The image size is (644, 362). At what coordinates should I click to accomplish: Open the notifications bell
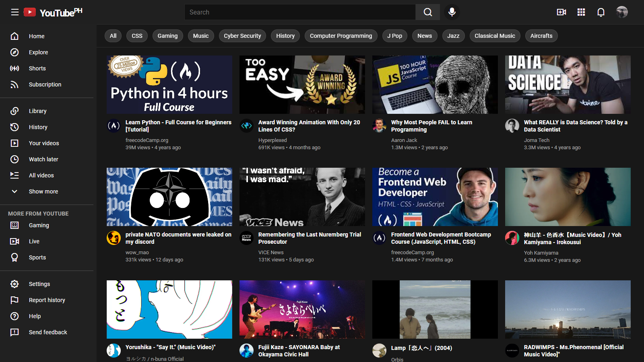point(601,12)
